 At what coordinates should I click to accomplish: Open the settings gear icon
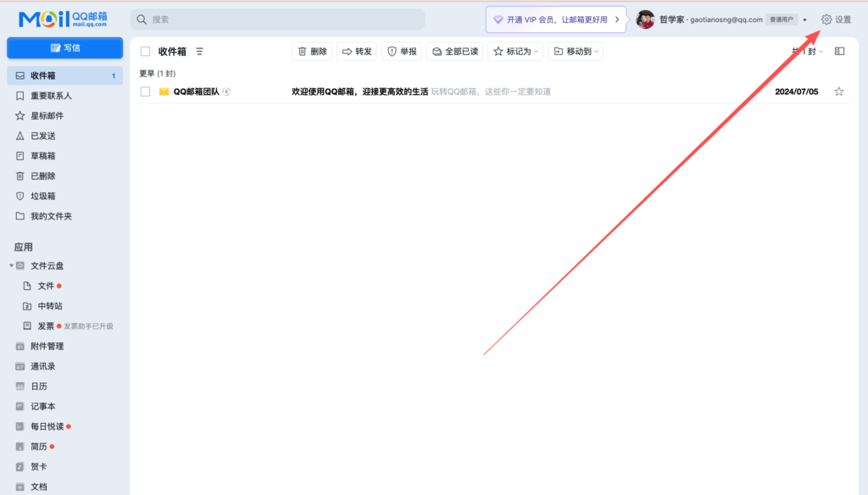tap(826, 19)
